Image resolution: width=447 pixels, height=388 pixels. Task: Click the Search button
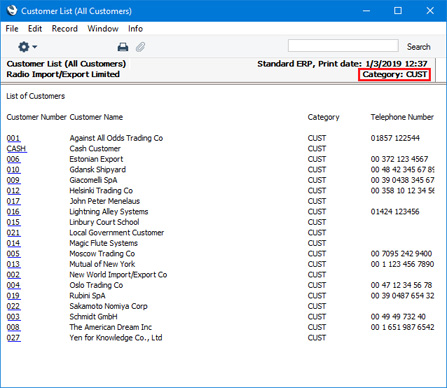point(418,47)
